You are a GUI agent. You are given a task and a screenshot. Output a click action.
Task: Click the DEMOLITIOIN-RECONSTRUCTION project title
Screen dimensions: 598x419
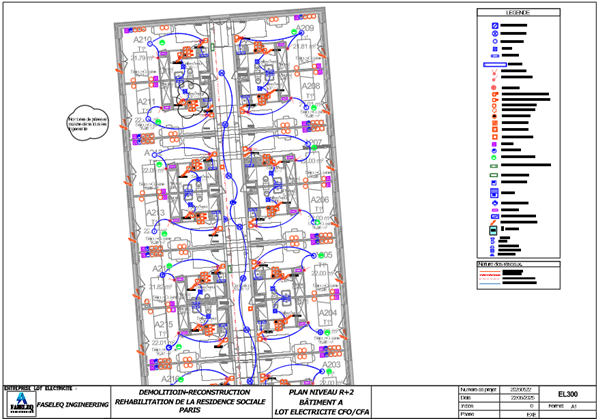(195, 392)
